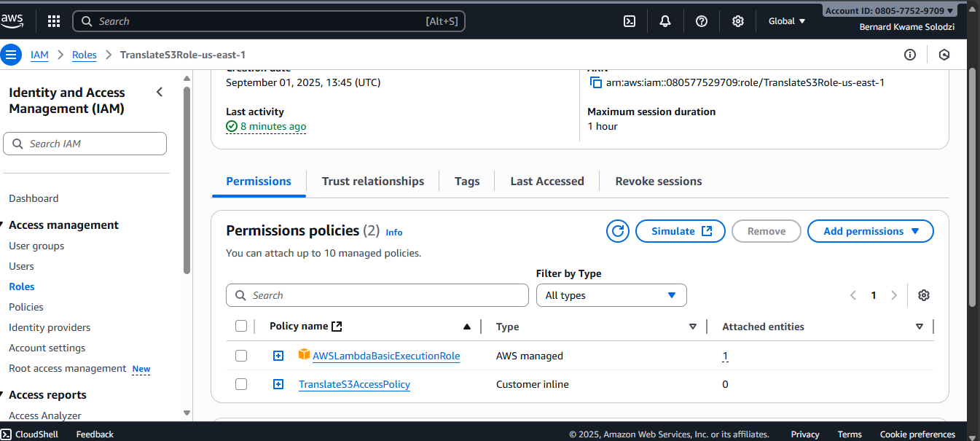Collapse the IAM sidebar with the arrow
The image size is (980, 441).
(160, 92)
